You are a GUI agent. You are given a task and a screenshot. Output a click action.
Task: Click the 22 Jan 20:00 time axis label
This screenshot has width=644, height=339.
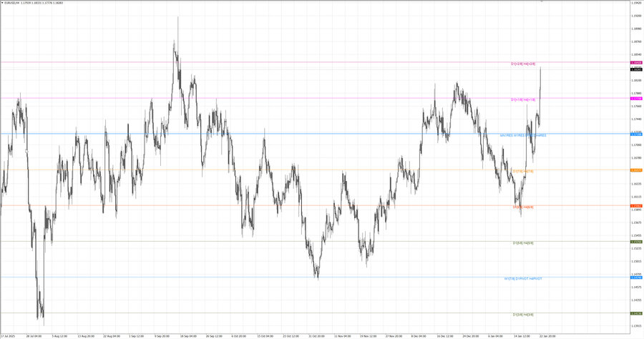tap(547, 336)
